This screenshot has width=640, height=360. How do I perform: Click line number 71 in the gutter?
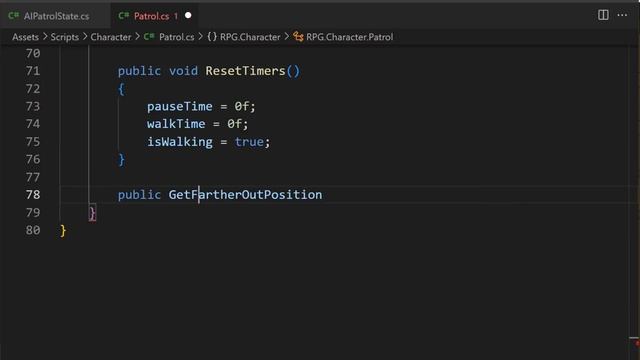[x=33, y=71]
